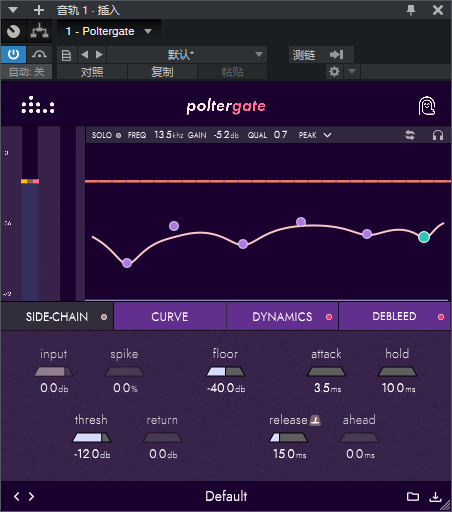
Task: Edit the QUAL 0.7 value
Action: pos(280,135)
